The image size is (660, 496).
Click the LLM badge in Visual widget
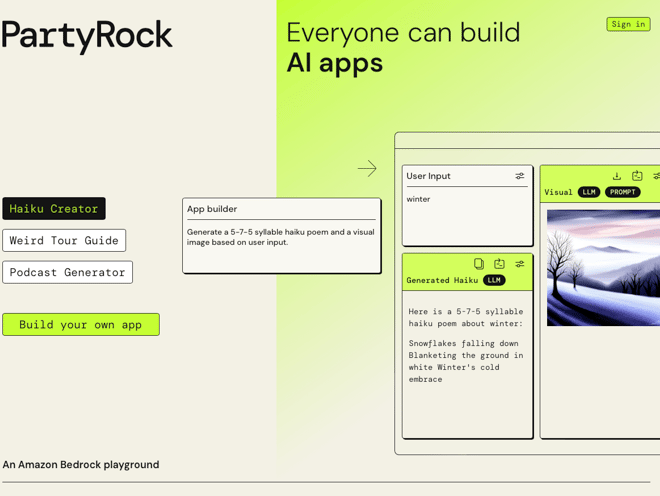coord(589,192)
